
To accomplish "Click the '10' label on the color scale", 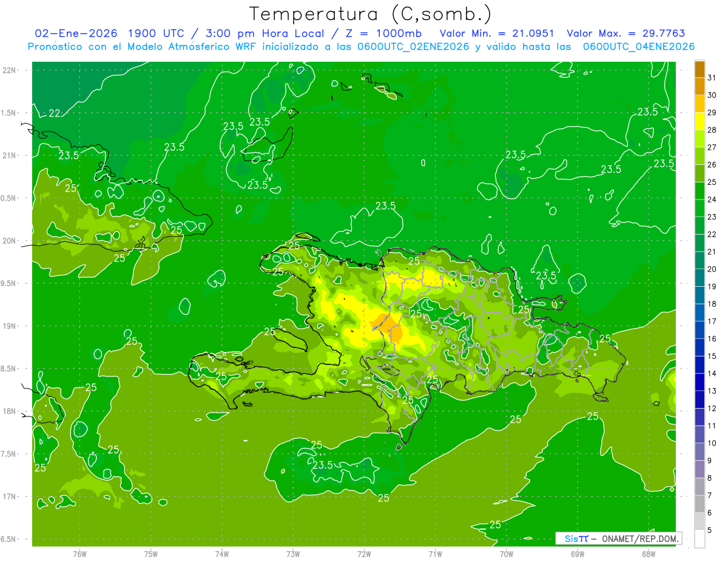I will 712,443.
